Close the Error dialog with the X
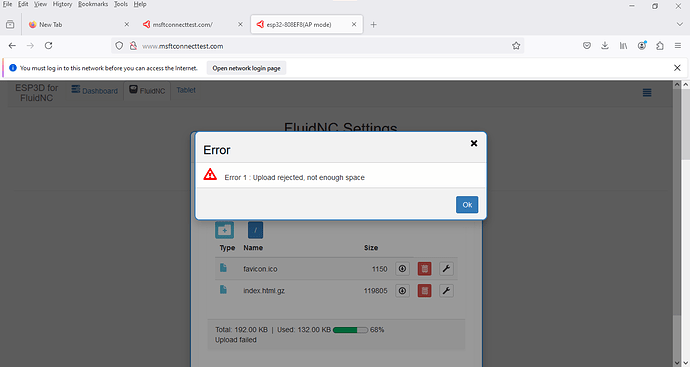This screenshot has height=367, width=690. click(474, 143)
